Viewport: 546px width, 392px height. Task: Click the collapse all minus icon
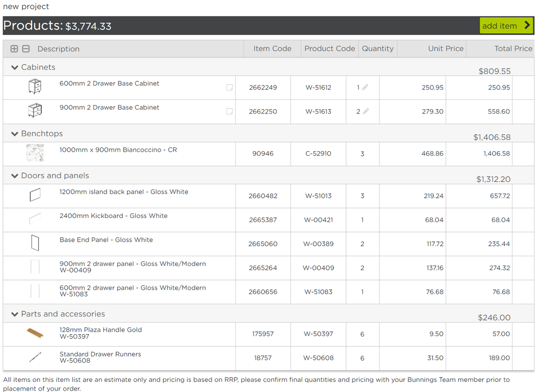(26, 49)
